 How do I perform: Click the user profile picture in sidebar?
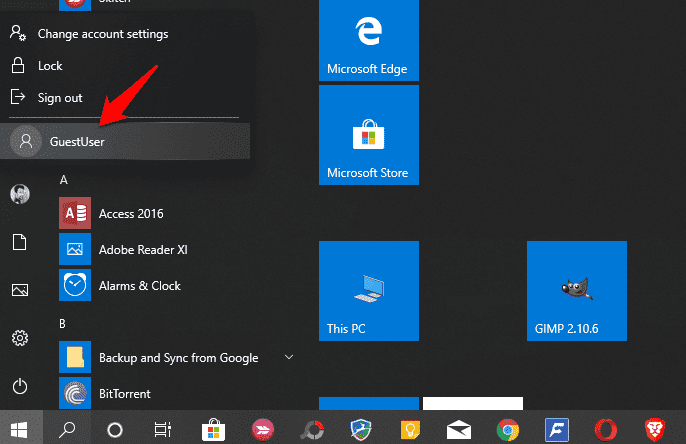pos(20,194)
